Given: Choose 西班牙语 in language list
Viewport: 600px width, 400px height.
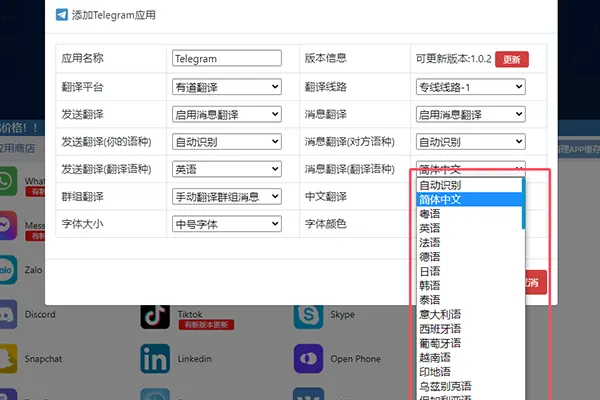Looking at the screenshot, I should (469, 328).
